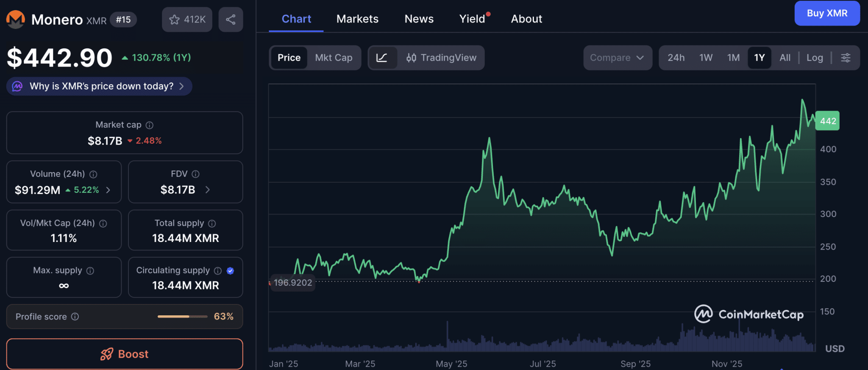Screen dimensions: 868x370
Task: Click Profile score info icon
Action: click(75, 317)
